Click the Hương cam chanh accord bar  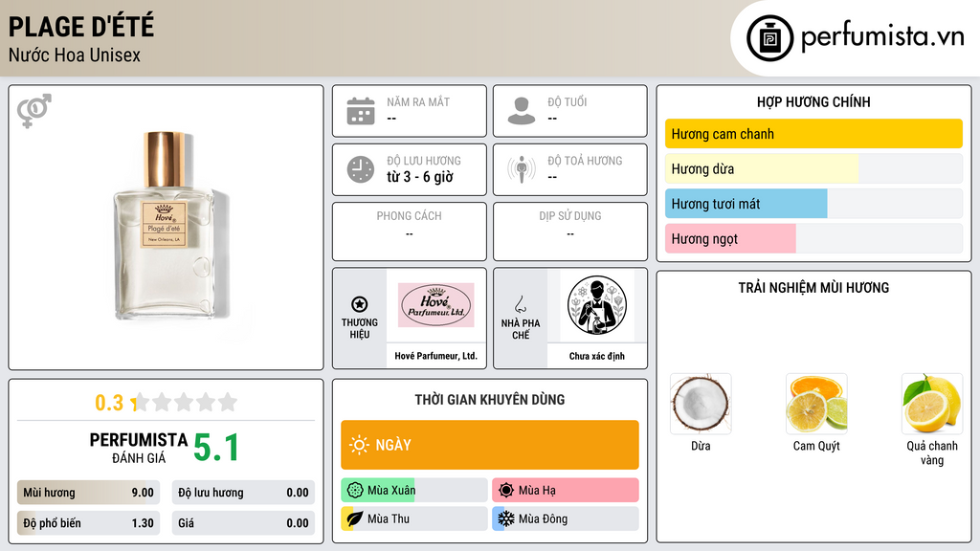(813, 134)
